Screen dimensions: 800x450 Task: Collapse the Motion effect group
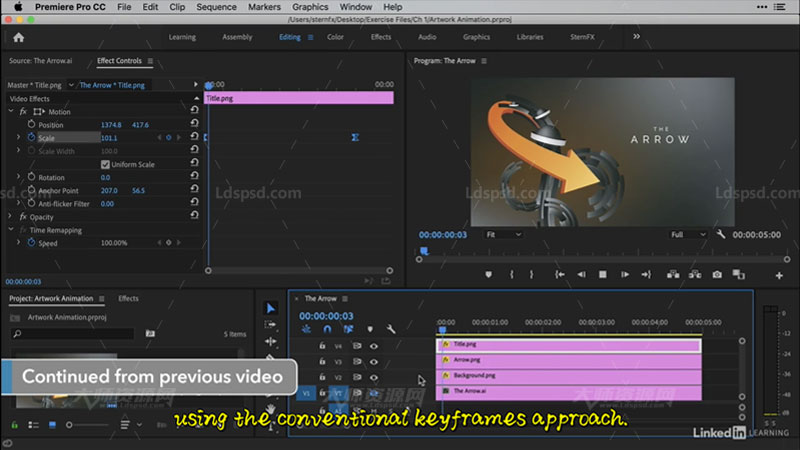pos(11,111)
